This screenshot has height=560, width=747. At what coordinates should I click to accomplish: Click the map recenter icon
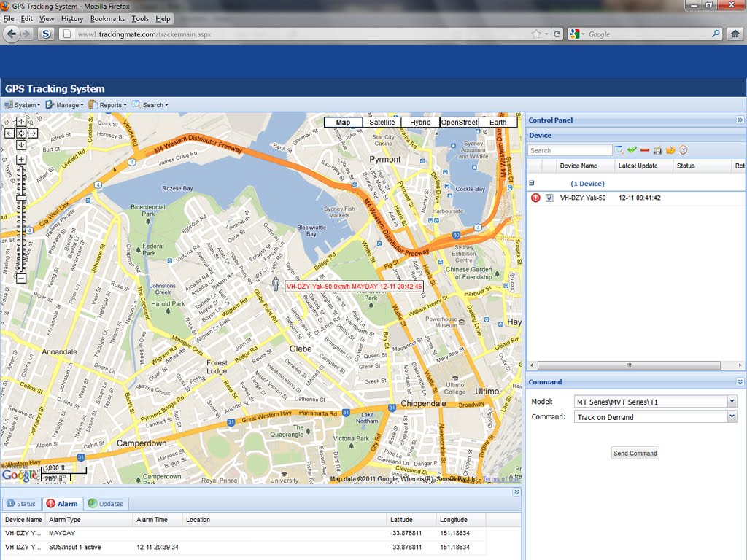click(x=21, y=133)
